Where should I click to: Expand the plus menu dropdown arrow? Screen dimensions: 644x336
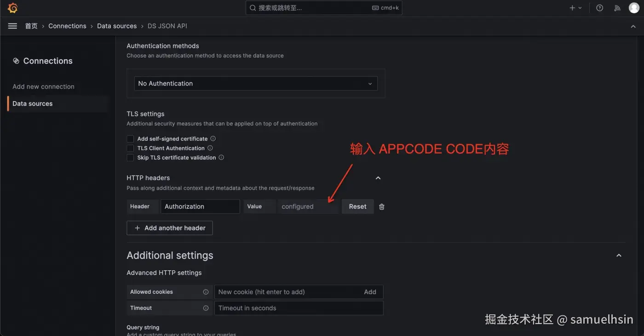pos(580,8)
